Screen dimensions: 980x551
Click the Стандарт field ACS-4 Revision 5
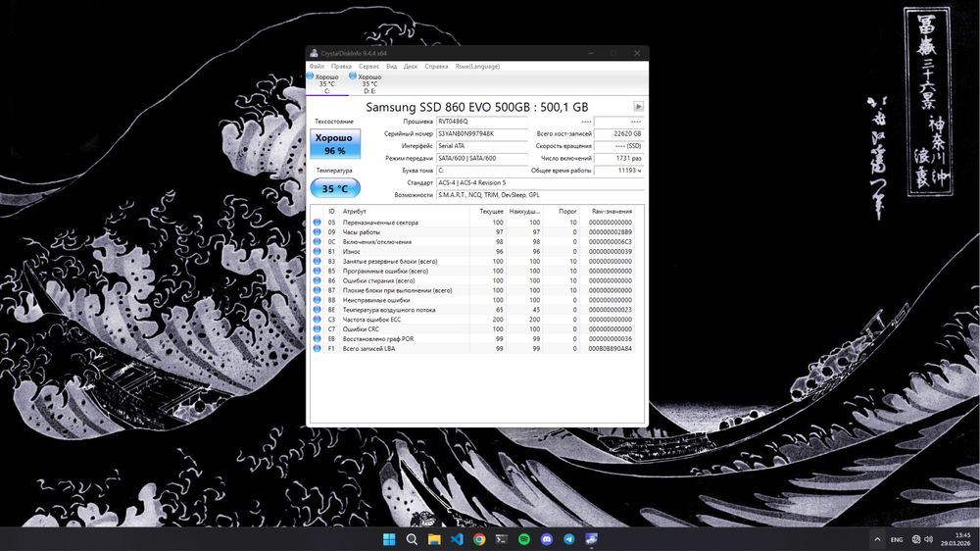539,182
